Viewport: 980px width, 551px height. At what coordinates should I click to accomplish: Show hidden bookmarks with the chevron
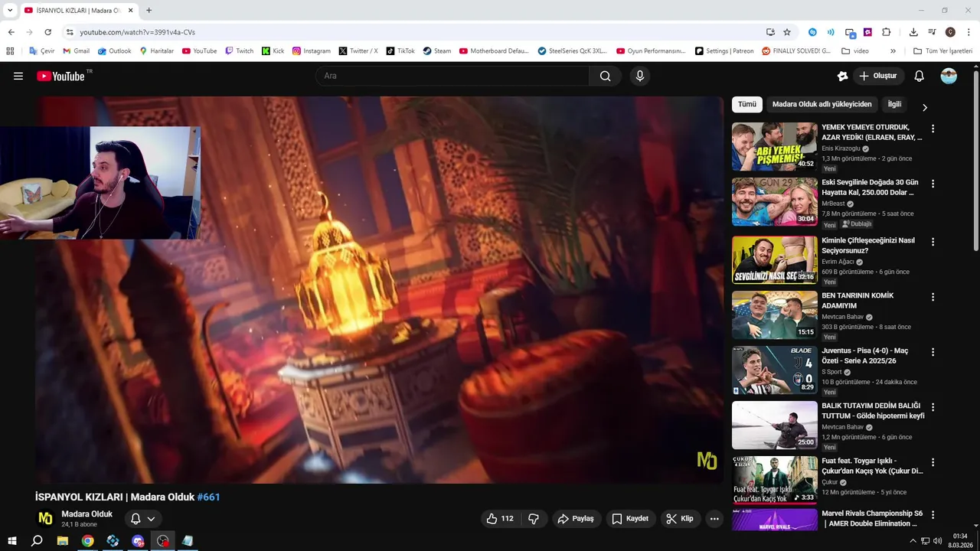(893, 51)
